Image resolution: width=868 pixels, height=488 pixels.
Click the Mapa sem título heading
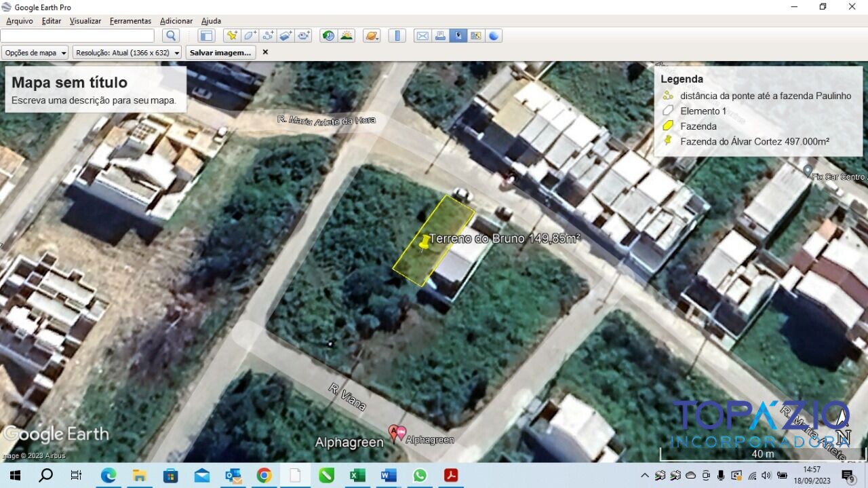pos(69,83)
